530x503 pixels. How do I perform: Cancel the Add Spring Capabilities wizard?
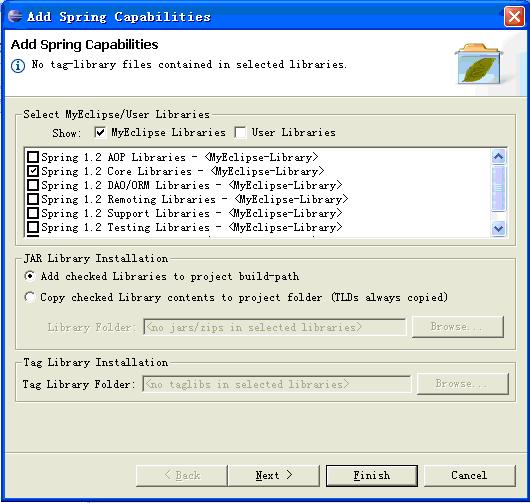[x=470, y=476]
